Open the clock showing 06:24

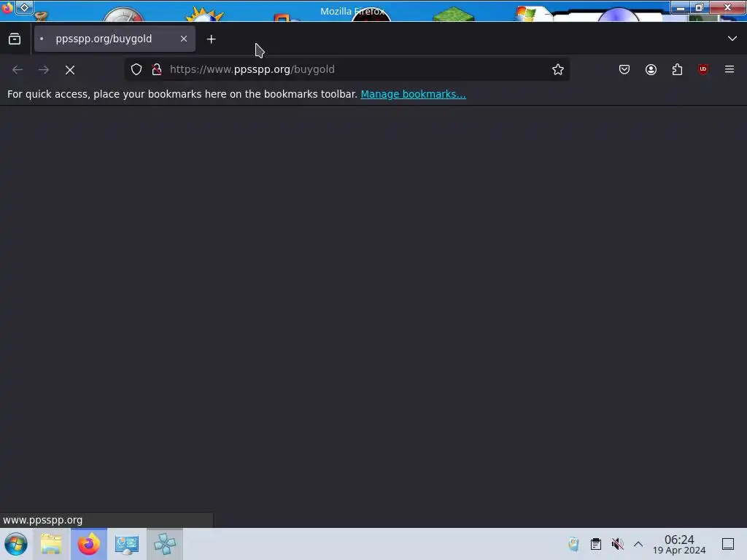679,544
